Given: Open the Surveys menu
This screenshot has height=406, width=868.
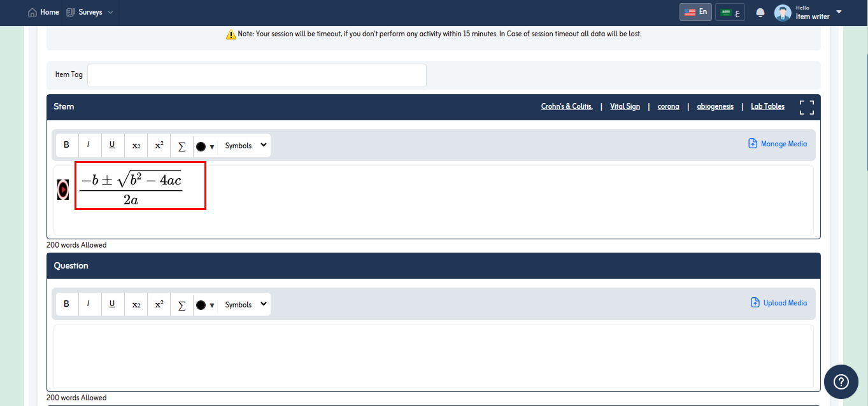Looking at the screenshot, I should [x=90, y=12].
